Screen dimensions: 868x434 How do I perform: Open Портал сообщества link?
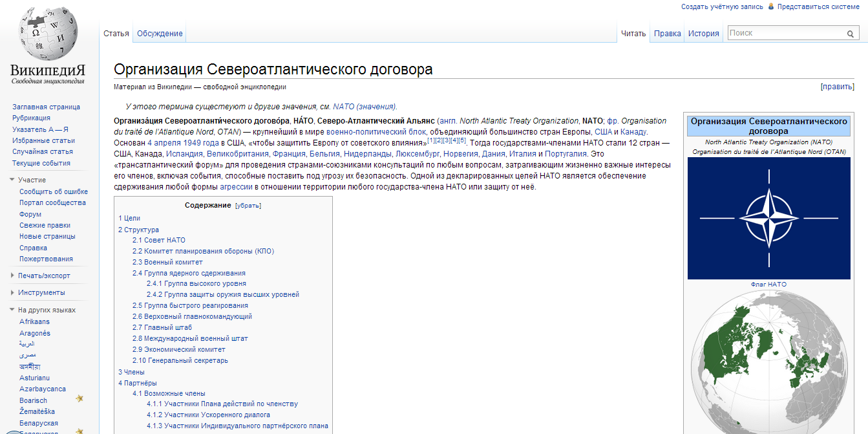click(x=52, y=202)
